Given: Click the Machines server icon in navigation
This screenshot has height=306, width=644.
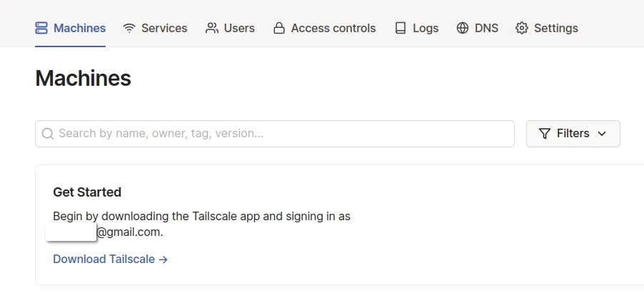Looking at the screenshot, I should point(41,29).
